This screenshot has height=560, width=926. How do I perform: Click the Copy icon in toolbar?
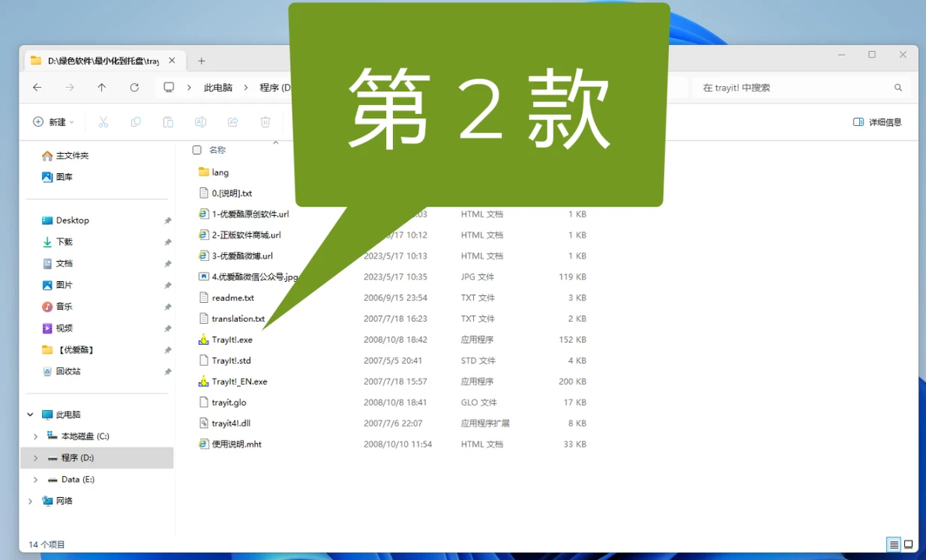pos(136,122)
